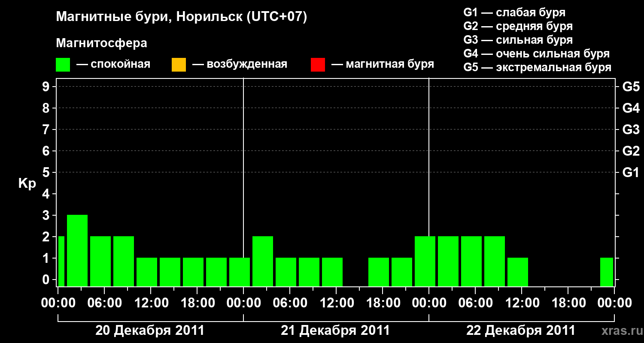Click the 'Магнитосфера' legend heading

click(102, 43)
